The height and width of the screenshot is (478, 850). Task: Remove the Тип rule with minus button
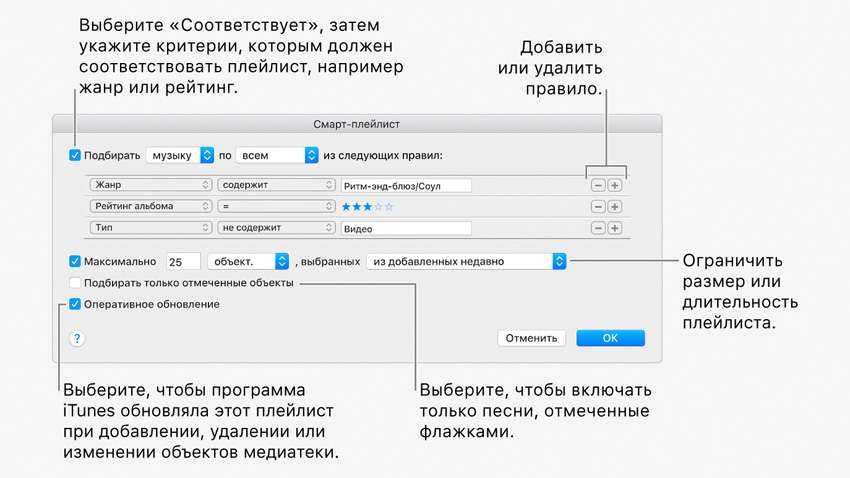(x=598, y=228)
